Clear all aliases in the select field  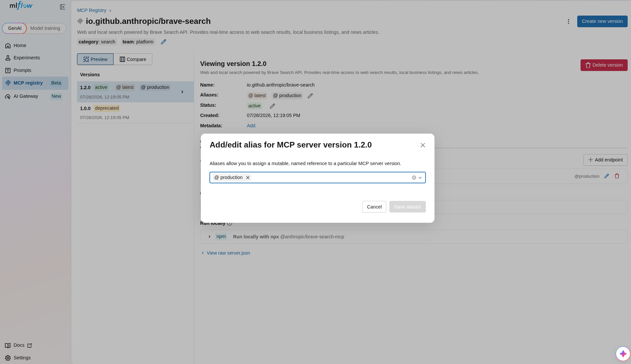(x=414, y=178)
